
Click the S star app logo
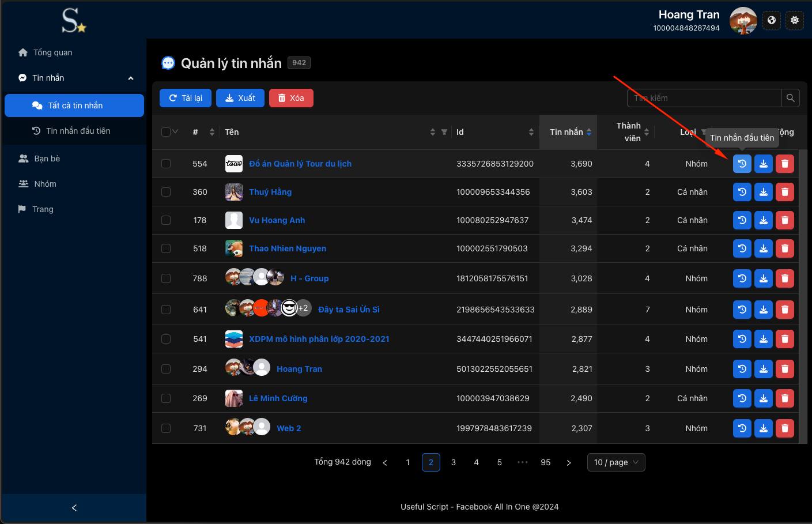(x=74, y=21)
